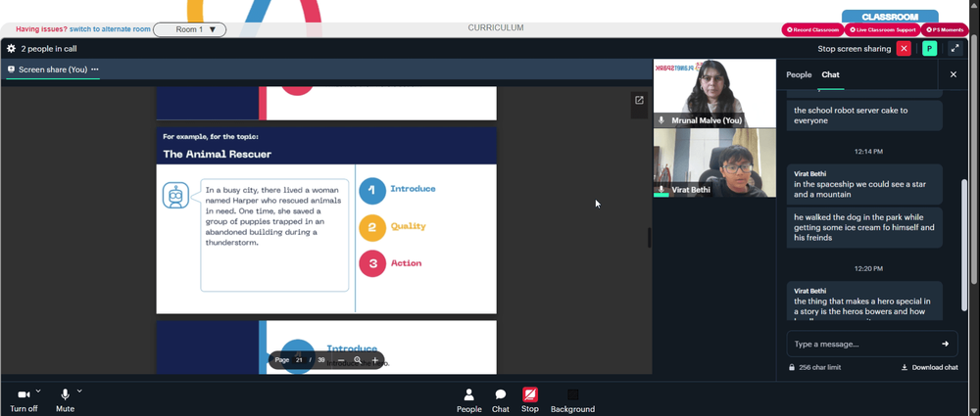Click the red number 3 Action circle
This screenshot has width=980, height=416.
coord(371,263)
